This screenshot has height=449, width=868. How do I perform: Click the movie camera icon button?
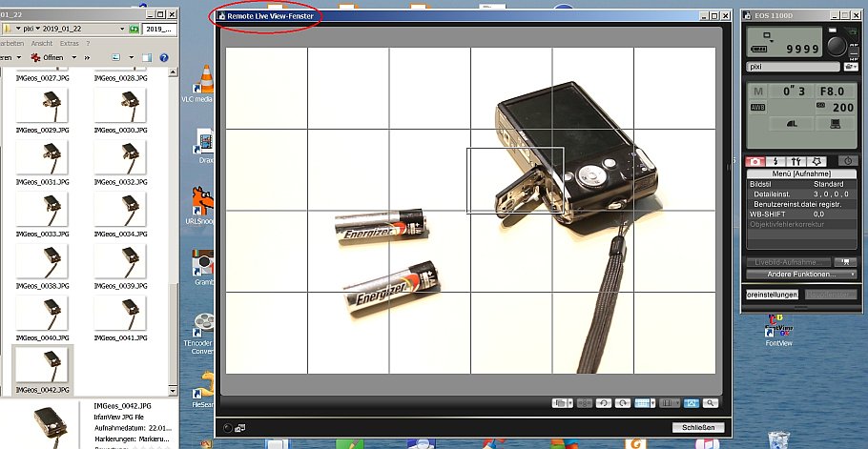coord(845,262)
